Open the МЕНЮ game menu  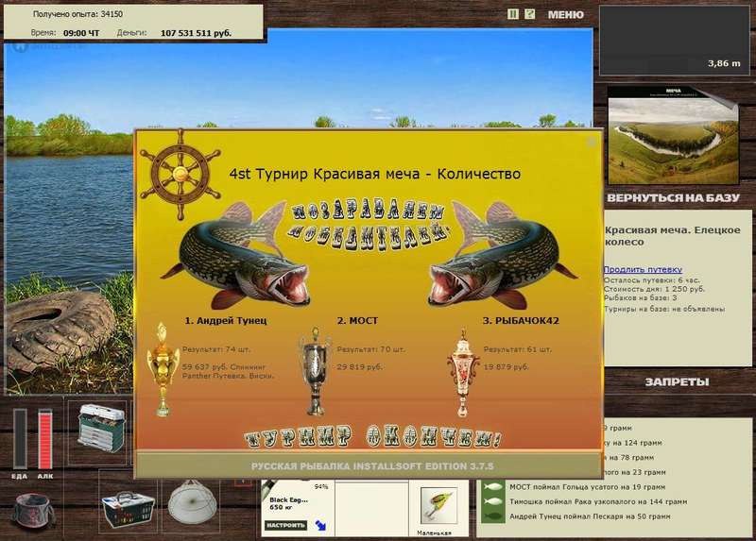[565, 15]
